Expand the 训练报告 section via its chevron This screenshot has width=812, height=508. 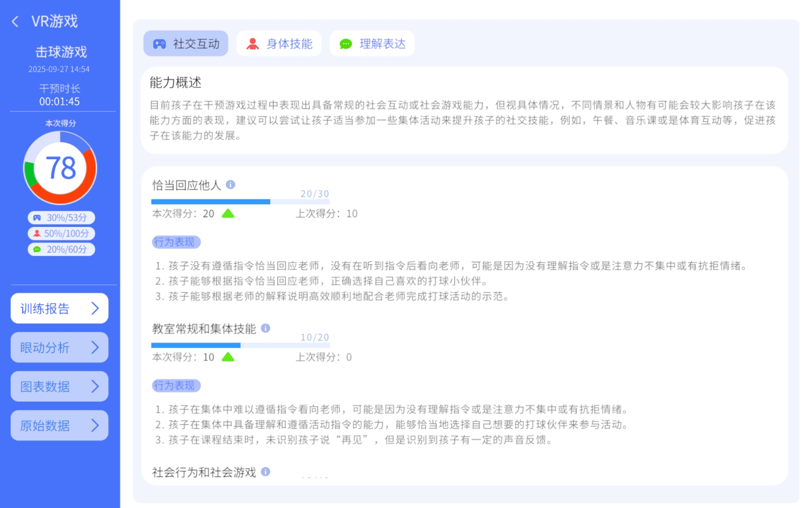coord(96,309)
